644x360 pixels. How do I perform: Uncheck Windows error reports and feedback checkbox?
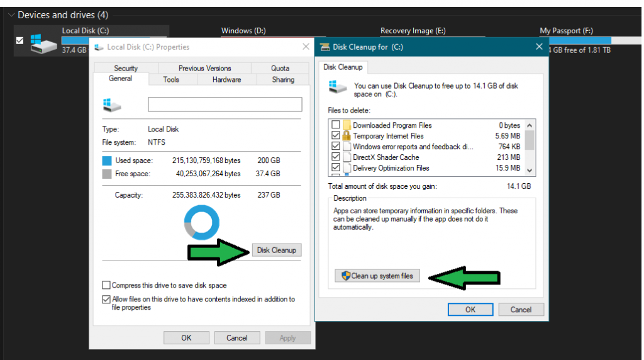coord(336,146)
